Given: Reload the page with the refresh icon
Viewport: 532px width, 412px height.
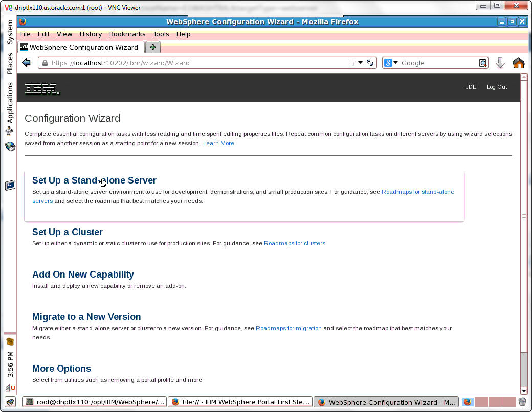Looking at the screenshot, I should 370,63.
